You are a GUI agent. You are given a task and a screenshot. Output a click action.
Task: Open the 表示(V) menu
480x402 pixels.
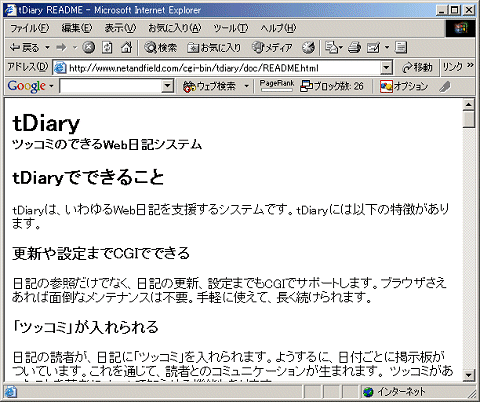point(120,28)
